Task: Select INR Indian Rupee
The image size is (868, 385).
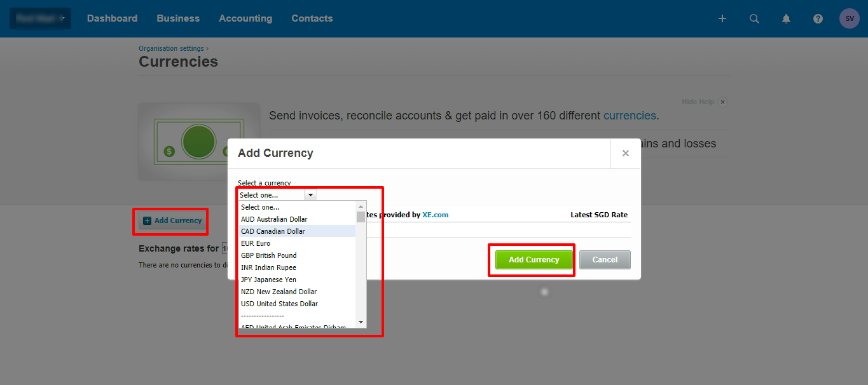Action: pyautogui.click(x=297, y=267)
